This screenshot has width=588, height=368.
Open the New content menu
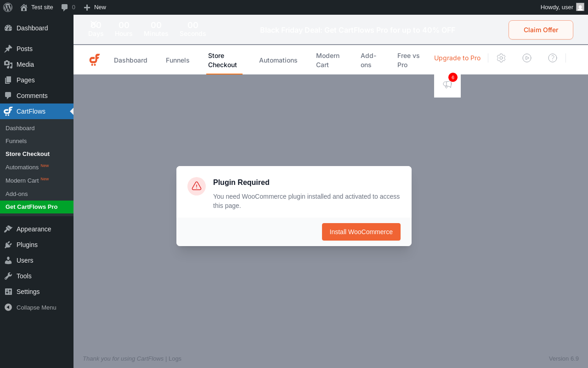(x=95, y=7)
